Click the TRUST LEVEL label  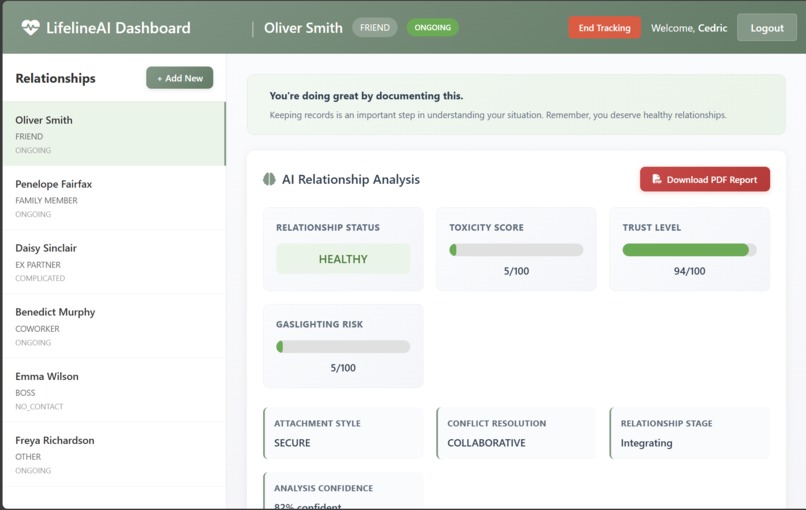[x=651, y=227]
